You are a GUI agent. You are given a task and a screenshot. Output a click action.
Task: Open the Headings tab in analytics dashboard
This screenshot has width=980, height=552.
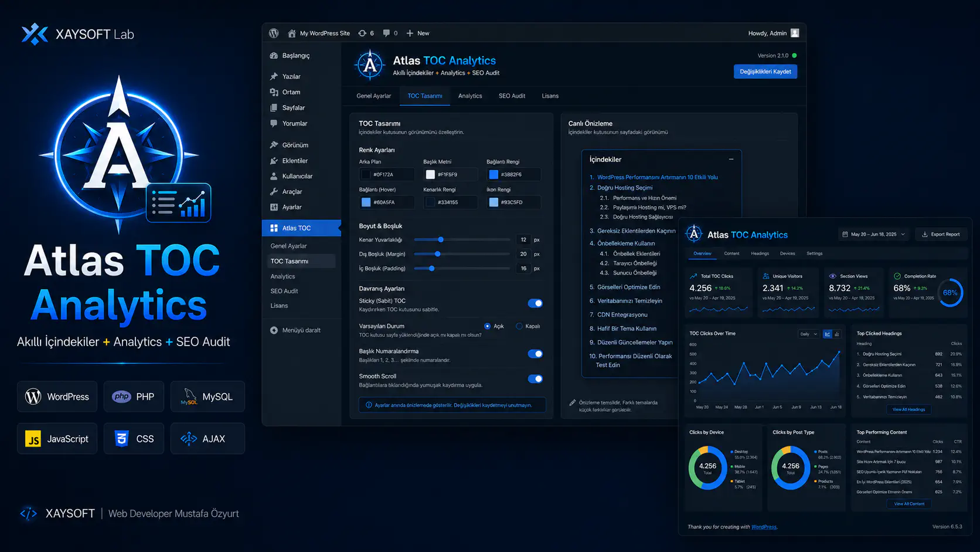pos(760,253)
